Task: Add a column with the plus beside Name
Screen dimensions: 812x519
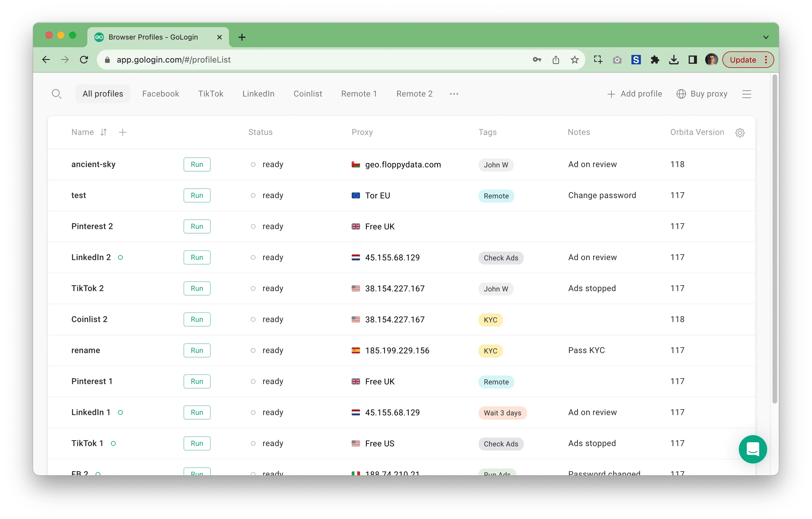Action: 123,132
